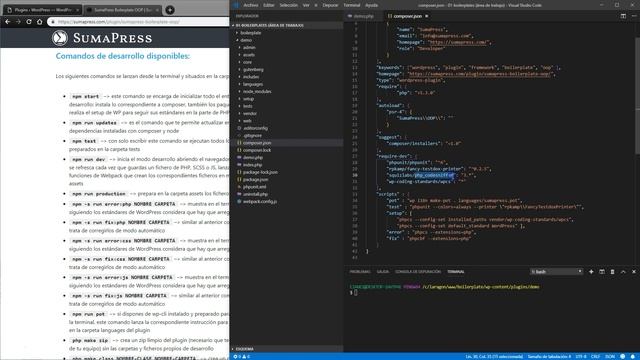Open package.json in explorer
Image resolution: width=640 pixels, height=360 pixels.
[x=256, y=180]
